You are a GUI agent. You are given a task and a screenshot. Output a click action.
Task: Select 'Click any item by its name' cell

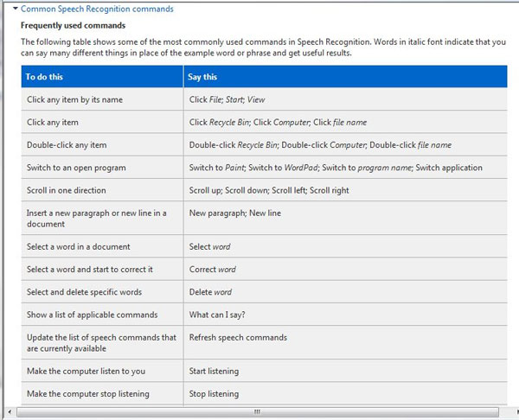tap(102, 99)
